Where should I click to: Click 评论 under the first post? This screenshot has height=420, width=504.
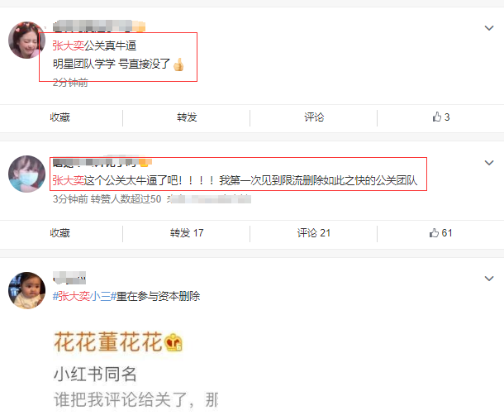[x=314, y=117]
